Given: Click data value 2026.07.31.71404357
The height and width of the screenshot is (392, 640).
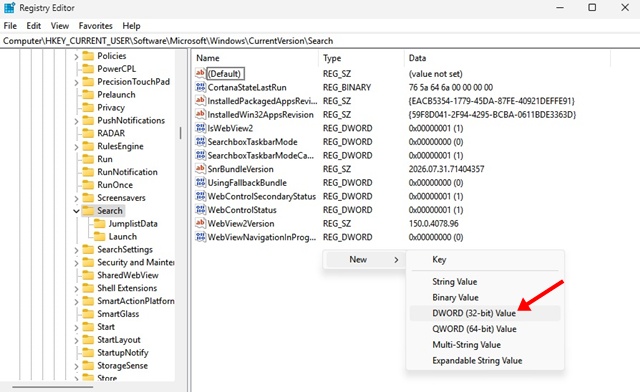Looking at the screenshot, I should click(447, 169).
